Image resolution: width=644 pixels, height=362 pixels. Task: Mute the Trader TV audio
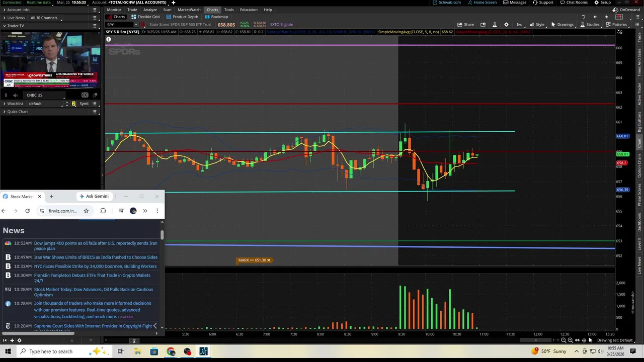15,95
